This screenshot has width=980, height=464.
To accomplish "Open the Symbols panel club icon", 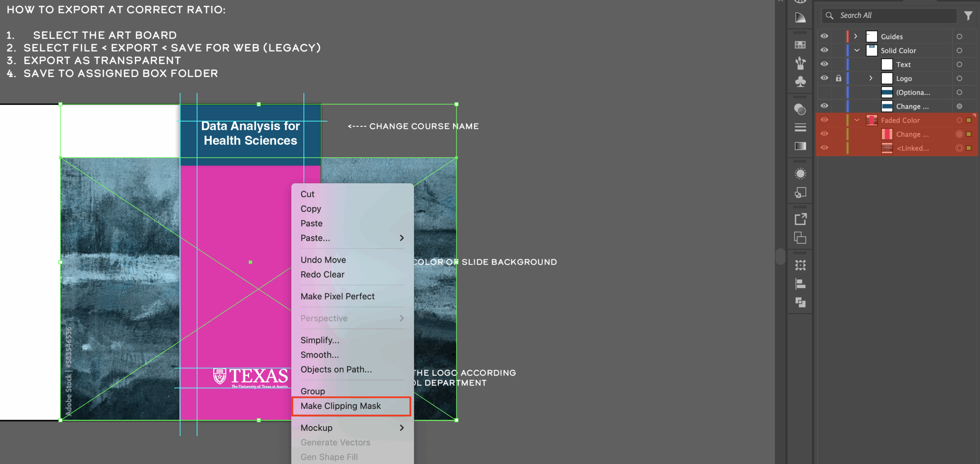I will tap(800, 82).
